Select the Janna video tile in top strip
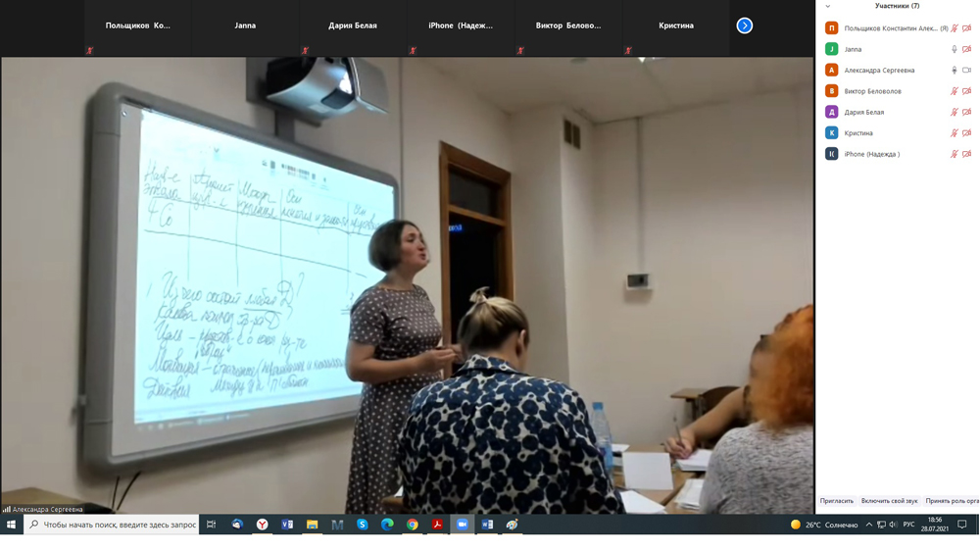This screenshot has height=552, width=980. 245,26
